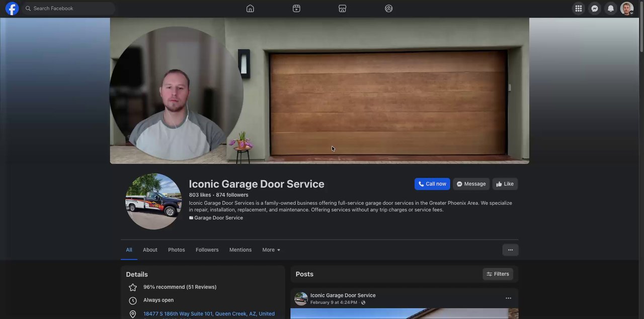This screenshot has height=319, width=644.
Task: Click the 874 followers link
Action: [x=232, y=195]
